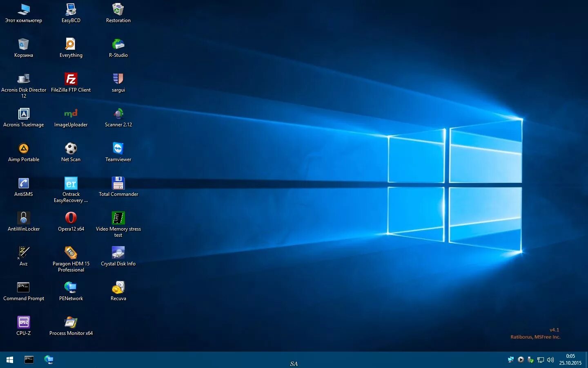Click the media play button tray icon
This screenshot has width=588, height=368.
coord(521,360)
